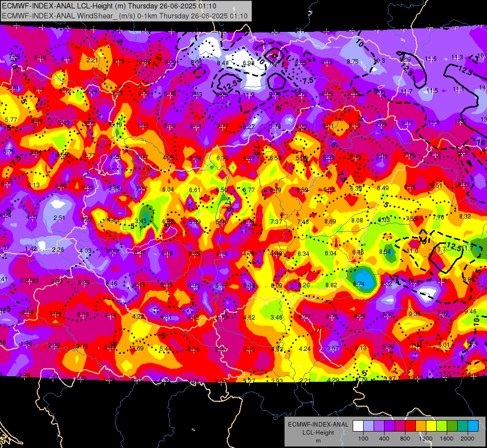Click the legend 'ECMWF-INDEX-ANAL' title text
The image size is (487, 448).
(x=318, y=425)
